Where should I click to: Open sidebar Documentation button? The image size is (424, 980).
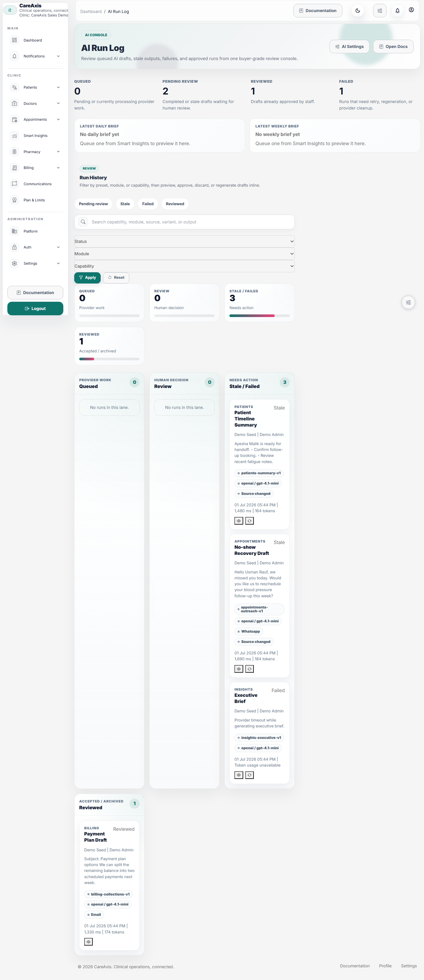[35, 293]
